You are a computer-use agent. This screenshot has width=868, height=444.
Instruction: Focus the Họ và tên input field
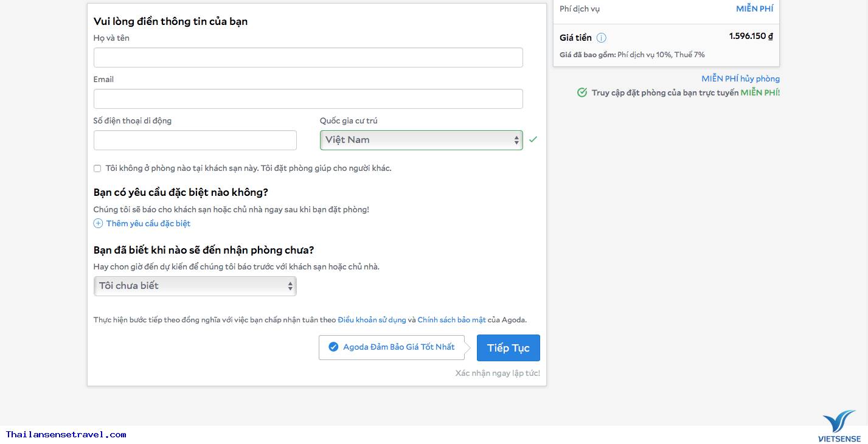[x=308, y=58]
